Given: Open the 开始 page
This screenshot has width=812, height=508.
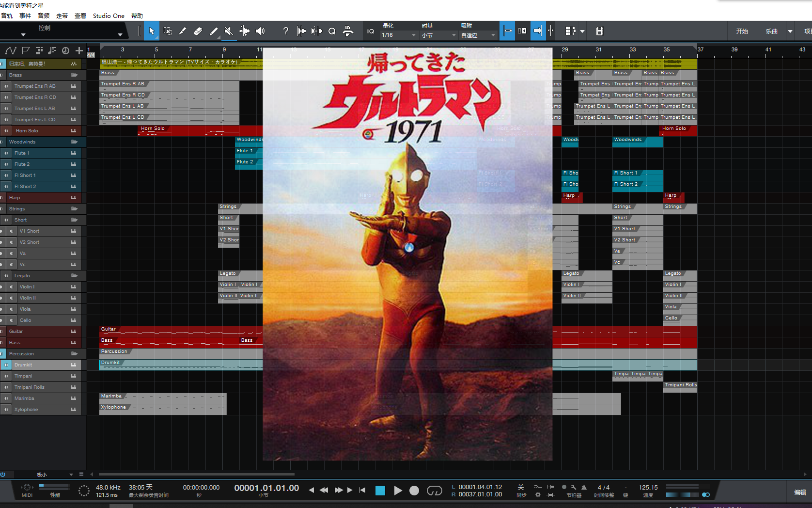Looking at the screenshot, I should [x=742, y=31].
